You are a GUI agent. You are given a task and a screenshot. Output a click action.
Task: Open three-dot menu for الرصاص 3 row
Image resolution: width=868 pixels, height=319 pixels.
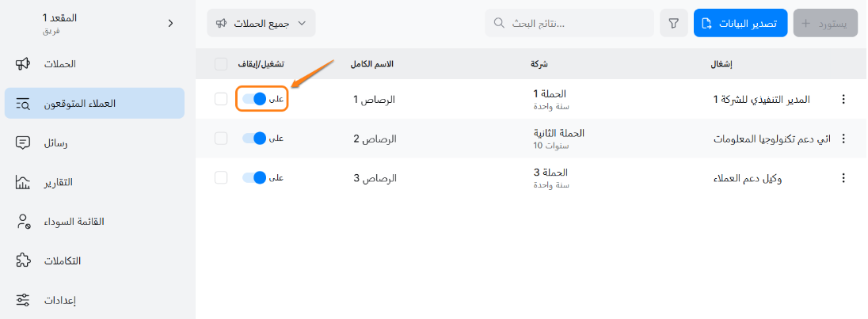[843, 178]
